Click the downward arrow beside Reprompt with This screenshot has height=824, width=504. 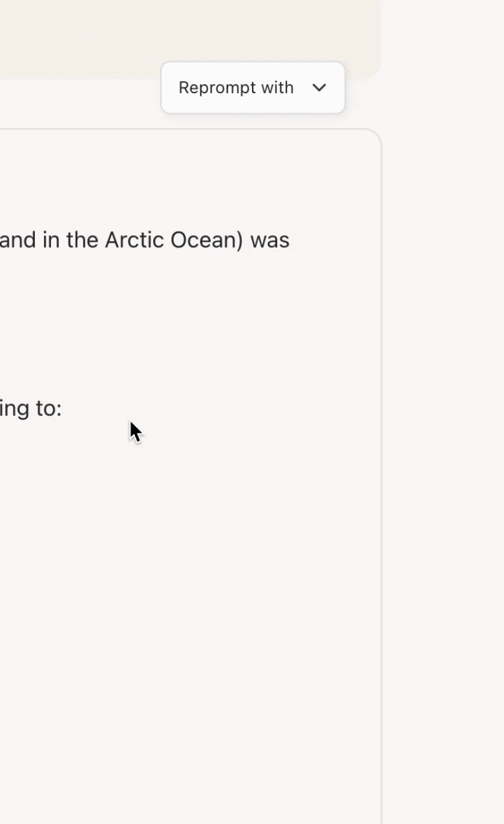point(319,87)
